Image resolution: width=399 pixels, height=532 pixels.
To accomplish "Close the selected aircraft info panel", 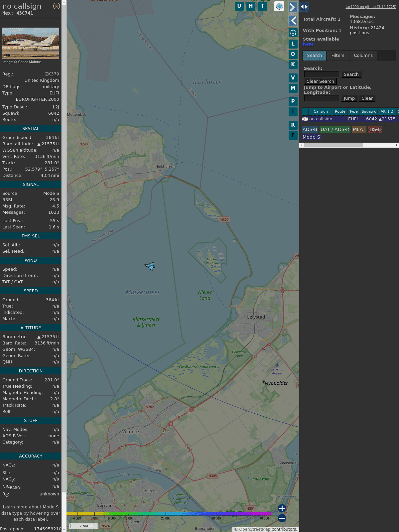I will (x=57, y=6).
